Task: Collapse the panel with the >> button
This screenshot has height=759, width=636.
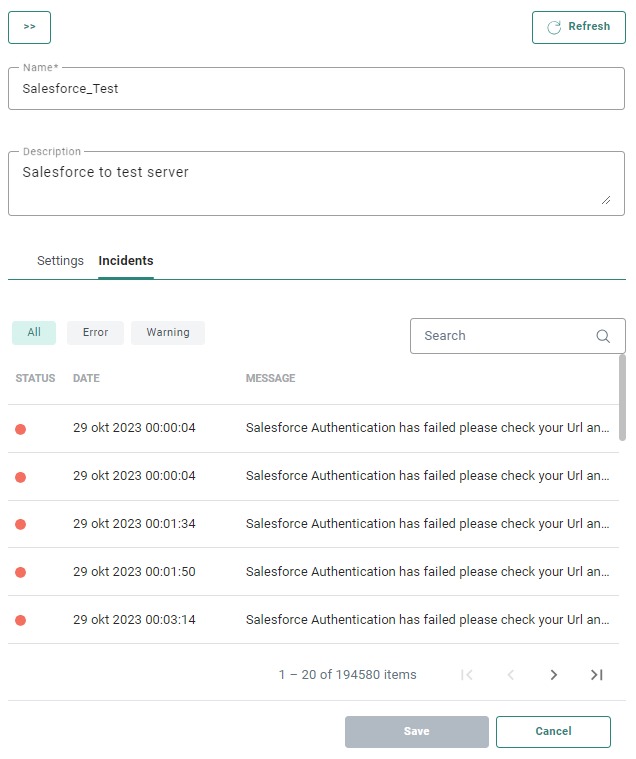Action: click(29, 27)
